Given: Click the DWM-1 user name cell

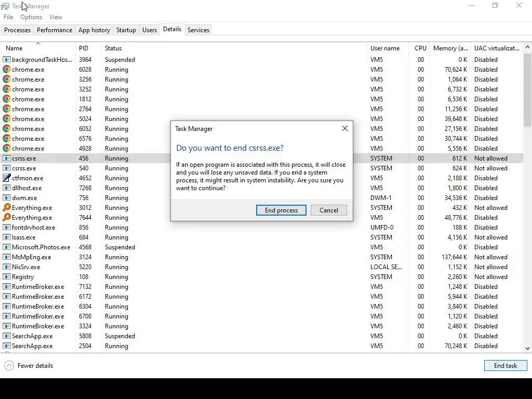Looking at the screenshot, I should tap(381, 198).
